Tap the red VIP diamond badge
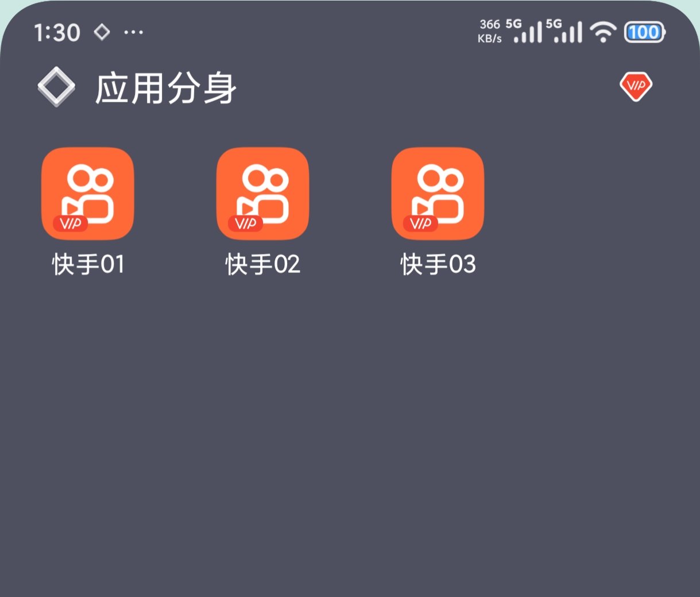The width and height of the screenshot is (700, 597). [636, 87]
